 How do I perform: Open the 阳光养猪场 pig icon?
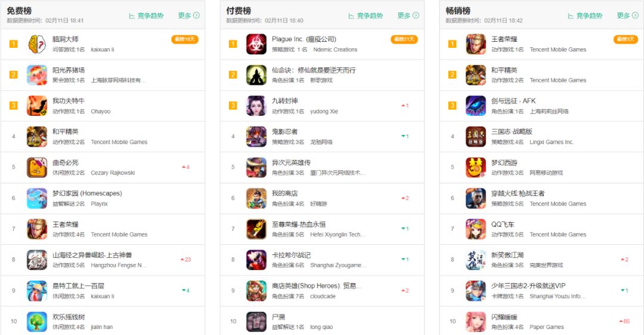[37, 75]
